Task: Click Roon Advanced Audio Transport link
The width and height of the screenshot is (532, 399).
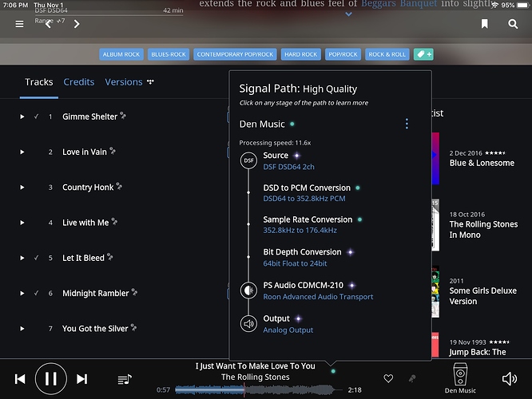Action: click(x=318, y=297)
